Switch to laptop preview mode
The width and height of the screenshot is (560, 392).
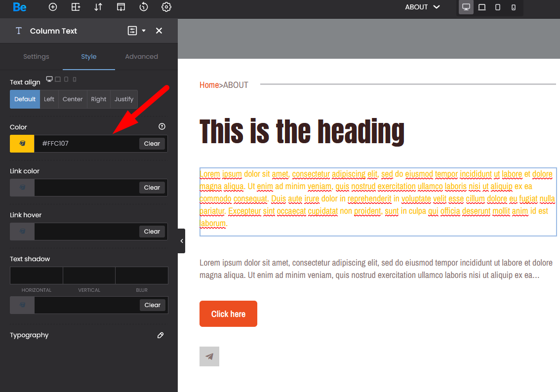[482, 7]
